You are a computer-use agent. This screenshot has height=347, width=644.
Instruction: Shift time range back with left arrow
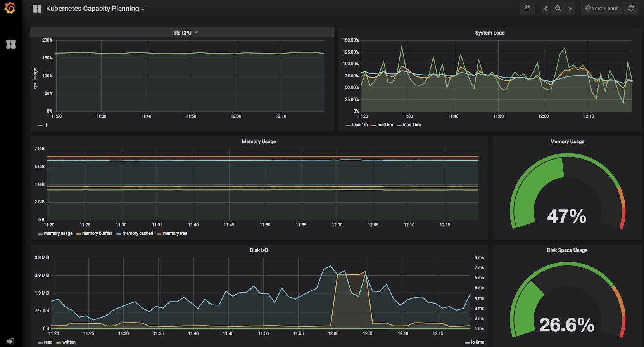tap(546, 9)
